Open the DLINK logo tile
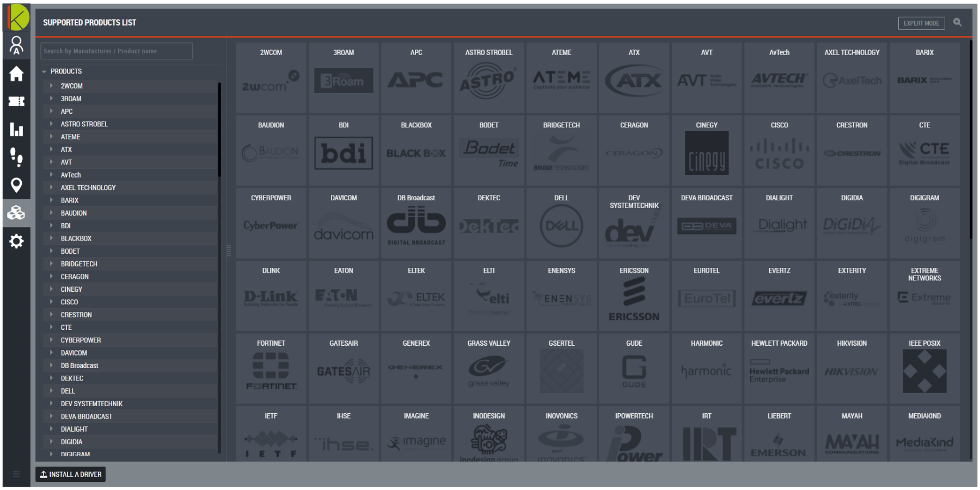 pyautogui.click(x=271, y=296)
